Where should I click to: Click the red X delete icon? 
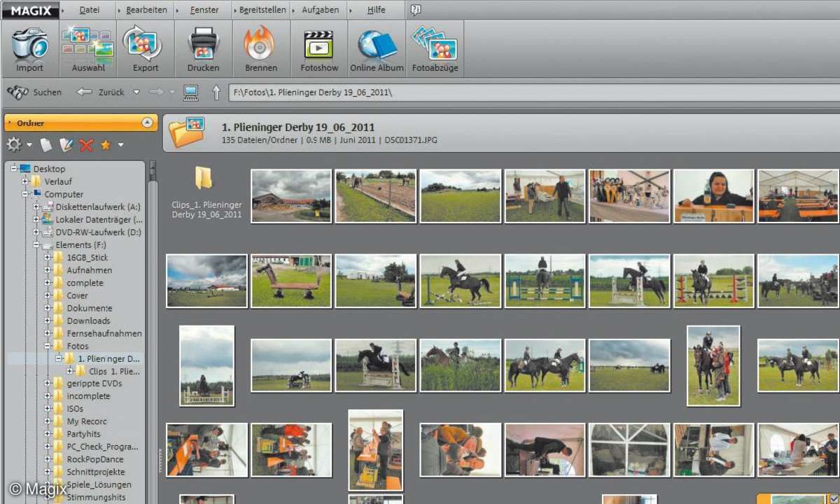pyautogui.click(x=86, y=145)
